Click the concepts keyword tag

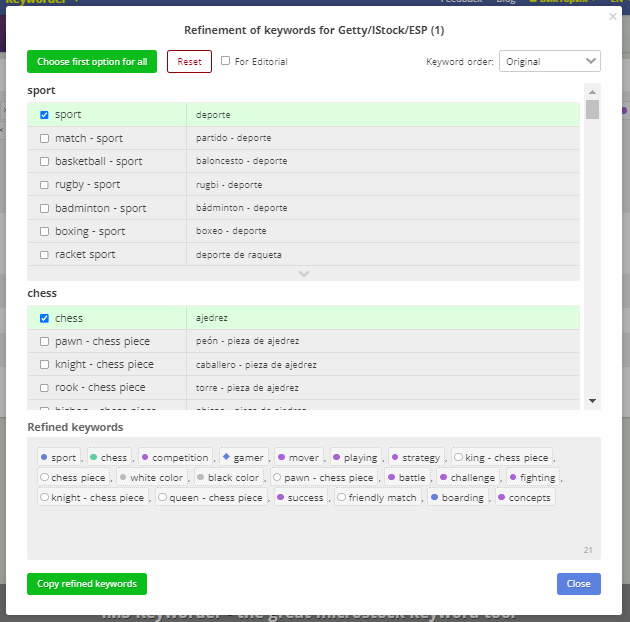[x=525, y=497]
